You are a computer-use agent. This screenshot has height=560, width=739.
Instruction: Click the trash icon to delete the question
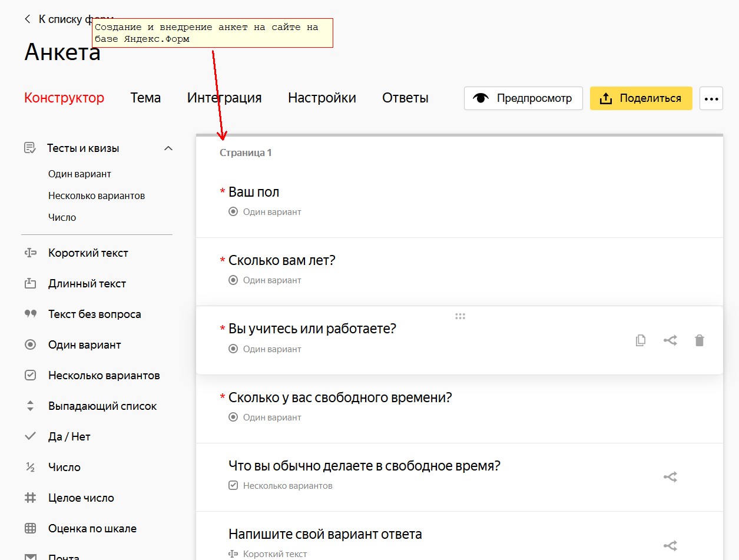click(699, 340)
